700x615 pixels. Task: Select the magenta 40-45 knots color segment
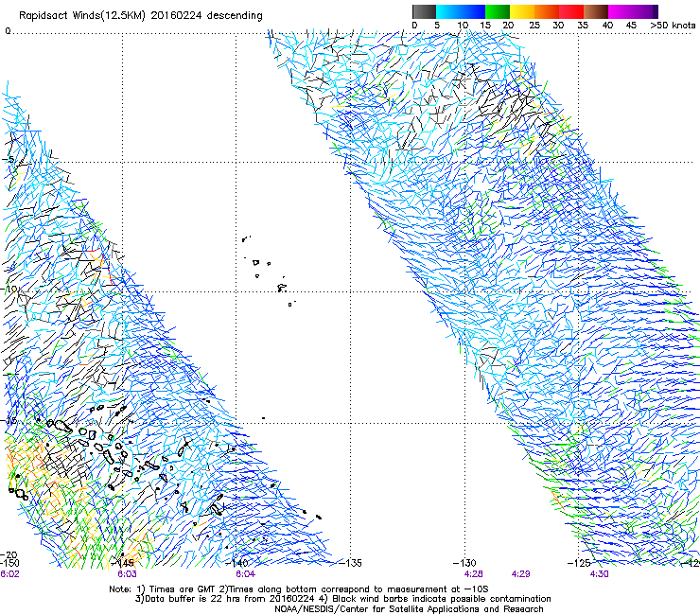coord(621,11)
